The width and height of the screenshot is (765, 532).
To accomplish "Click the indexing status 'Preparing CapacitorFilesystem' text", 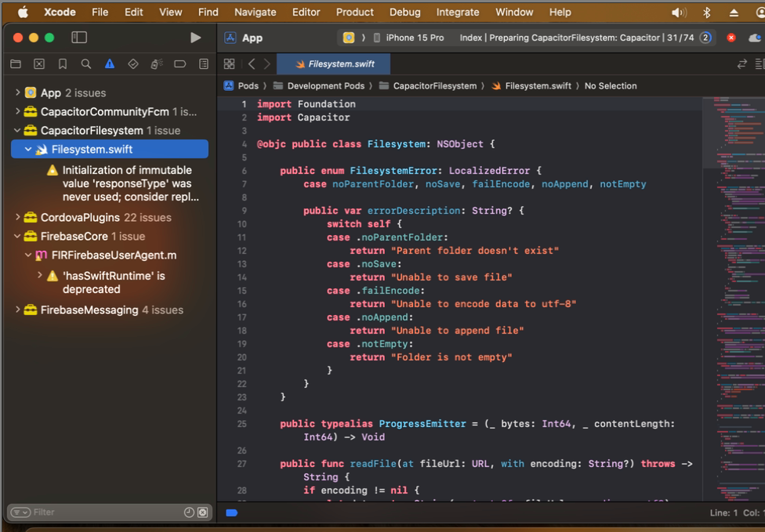I will [577, 38].
